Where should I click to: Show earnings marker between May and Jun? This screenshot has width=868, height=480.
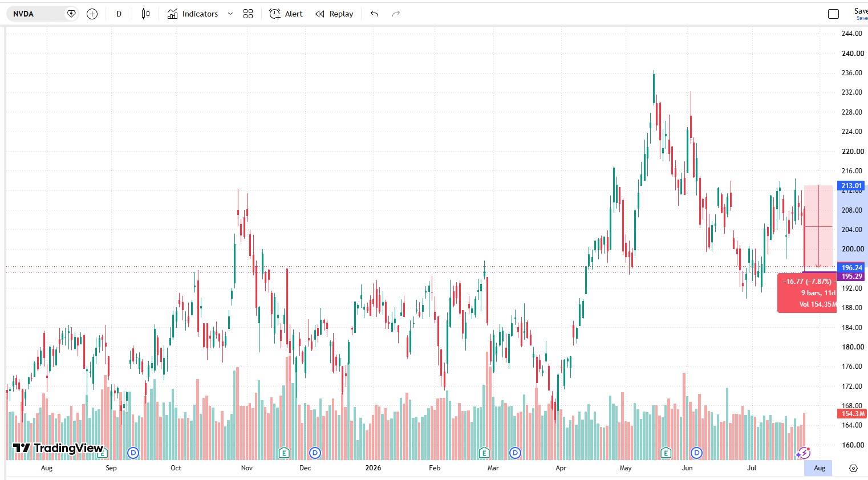666,453
